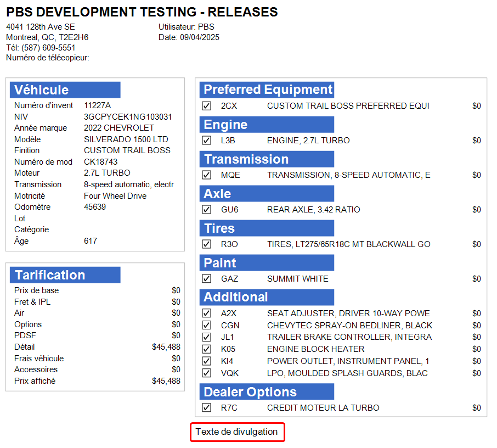Uncheck the A2X seat adjuster option

[207, 313]
